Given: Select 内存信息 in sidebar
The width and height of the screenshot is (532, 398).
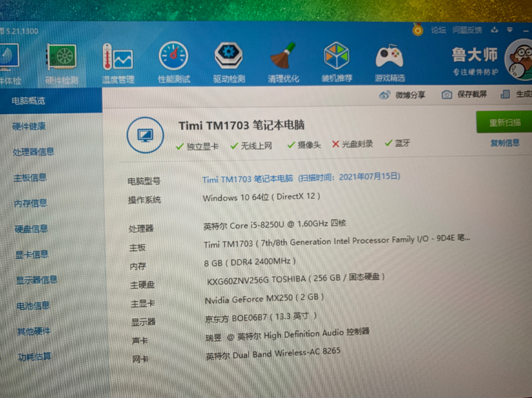Looking at the screenshot, I should pos(31,203).
